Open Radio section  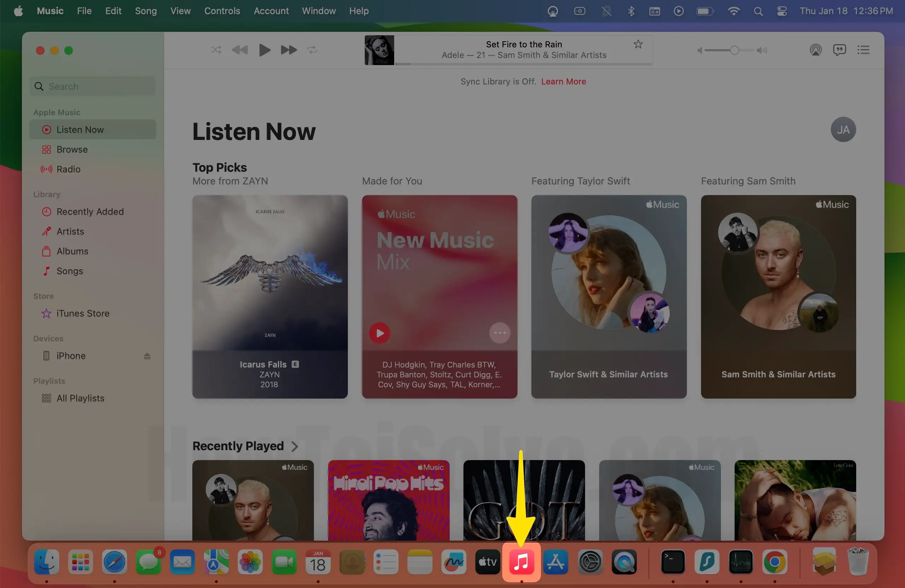click(x=92, y=169)
